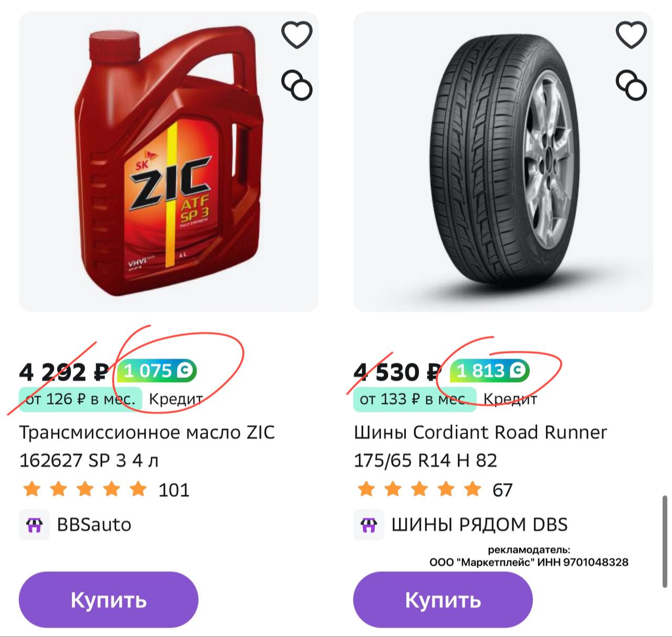
Task: Open the 101 reviews star rating
Action: tap(105, 490)
